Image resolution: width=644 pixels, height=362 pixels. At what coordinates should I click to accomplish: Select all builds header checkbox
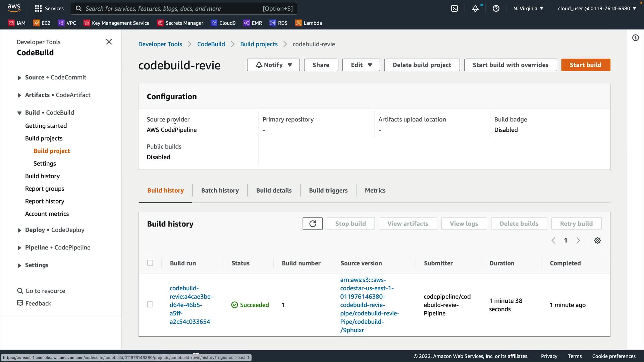[x=150, y=263]
